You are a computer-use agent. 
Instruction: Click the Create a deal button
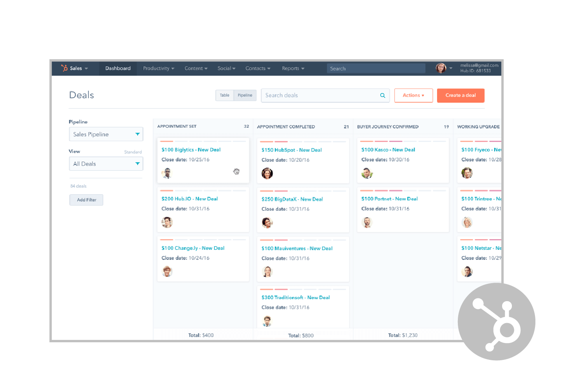[461, 96]
